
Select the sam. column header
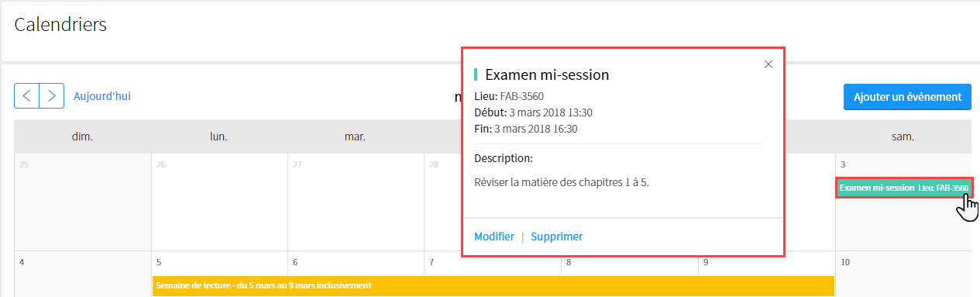click(903, 136)
